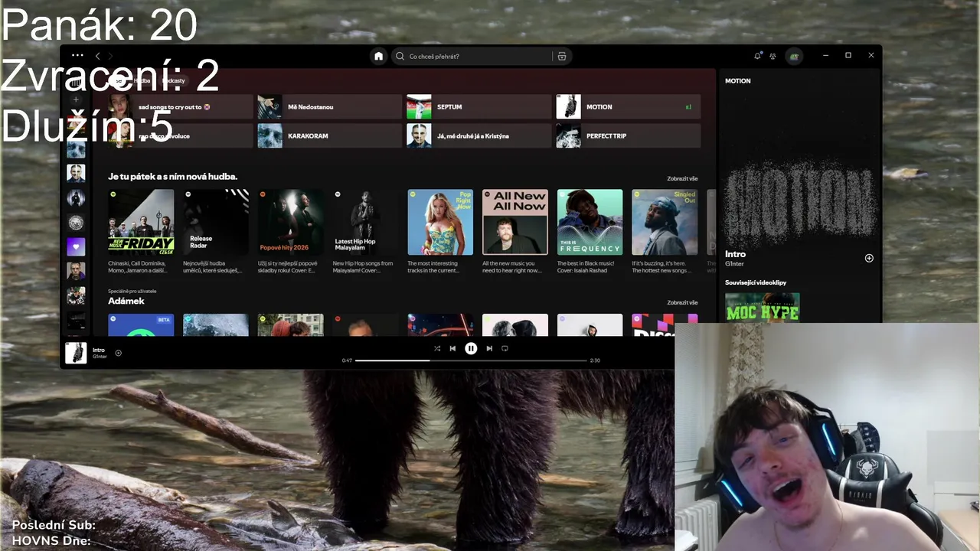Create playlist with the sidebar plus icon
The image size is (980, 551).
tap(76, 99)
